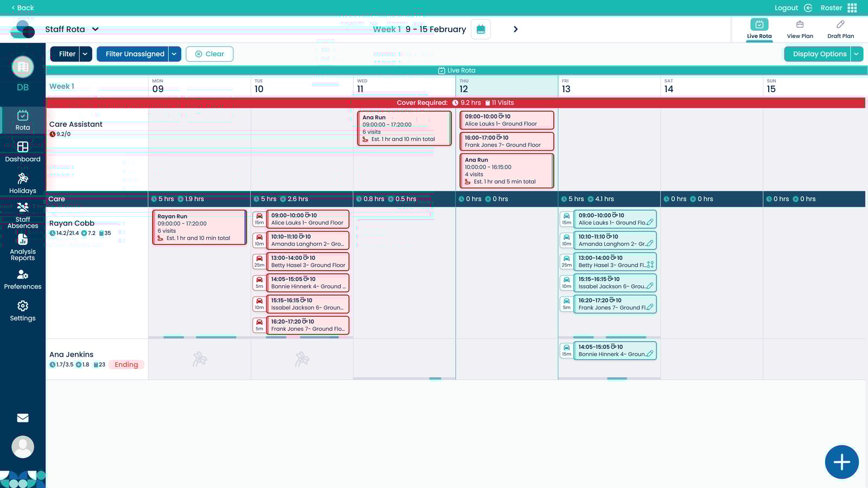Open Tuesday Betty Hasel 13:00-14:00 visit
Viewport: 868px width, 488px height.
click(308, 261)
